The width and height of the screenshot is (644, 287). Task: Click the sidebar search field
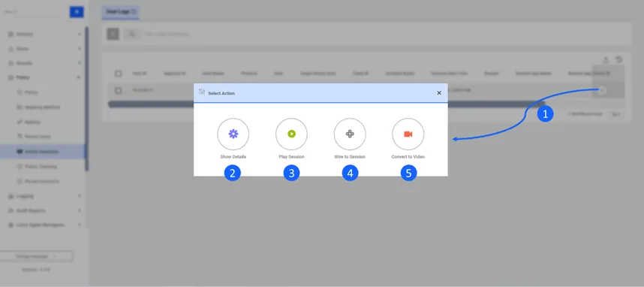35,12
